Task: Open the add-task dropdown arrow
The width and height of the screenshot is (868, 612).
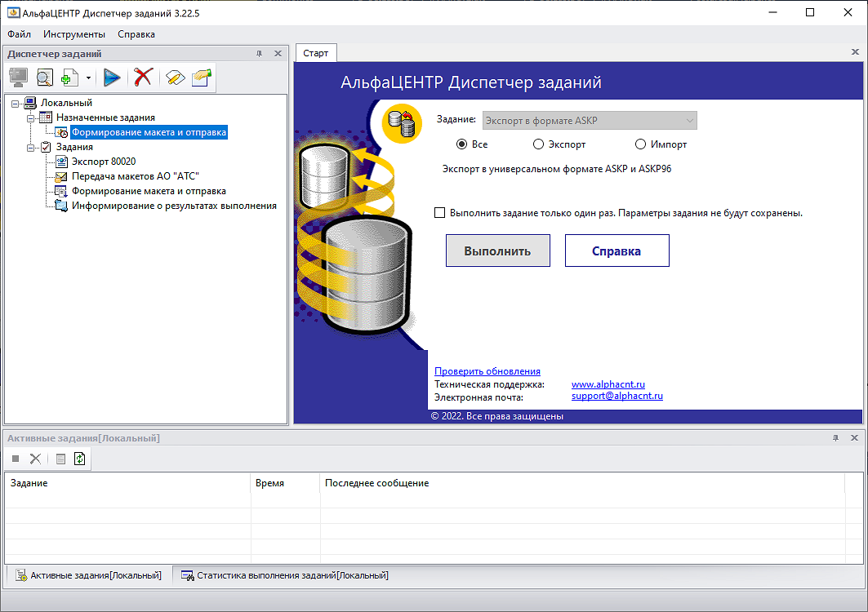Action: pos(88,78)
